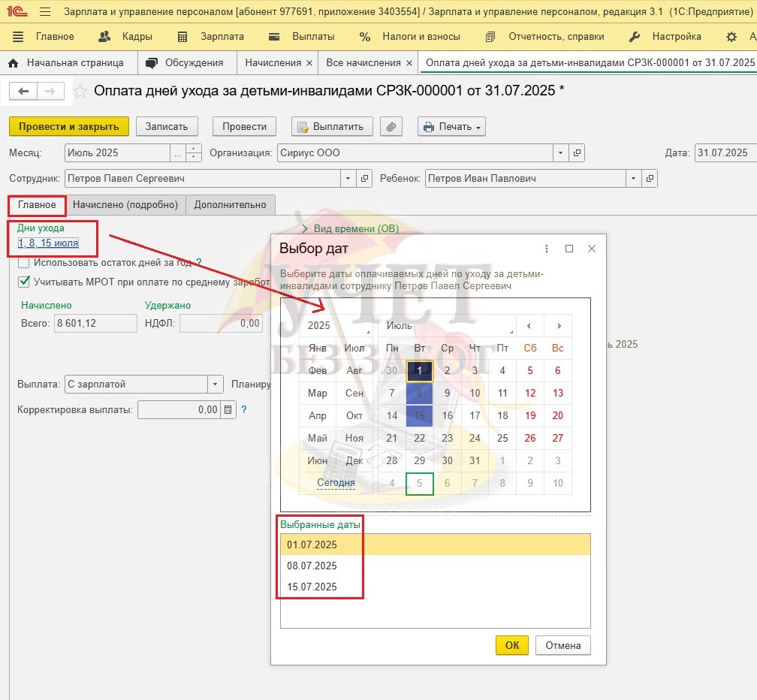Confirm dates with the OK button
The width and height of the screenshot is (757, 700).
click(x=511, y=645)
